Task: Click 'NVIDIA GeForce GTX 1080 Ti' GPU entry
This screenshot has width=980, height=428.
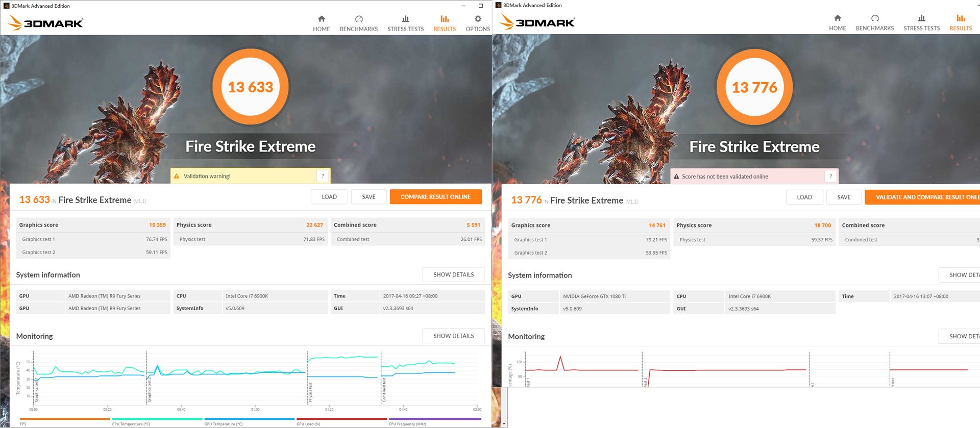Action: point(594,296)
